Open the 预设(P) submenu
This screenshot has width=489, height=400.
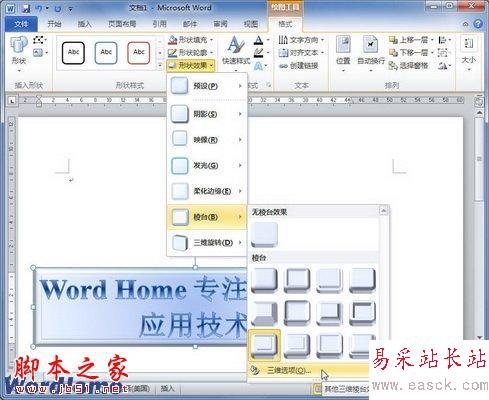207,86
